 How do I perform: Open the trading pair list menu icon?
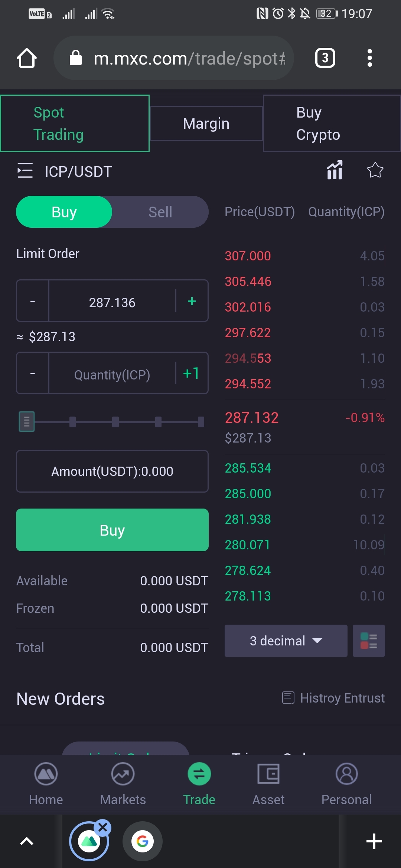[x=25, y=171]
